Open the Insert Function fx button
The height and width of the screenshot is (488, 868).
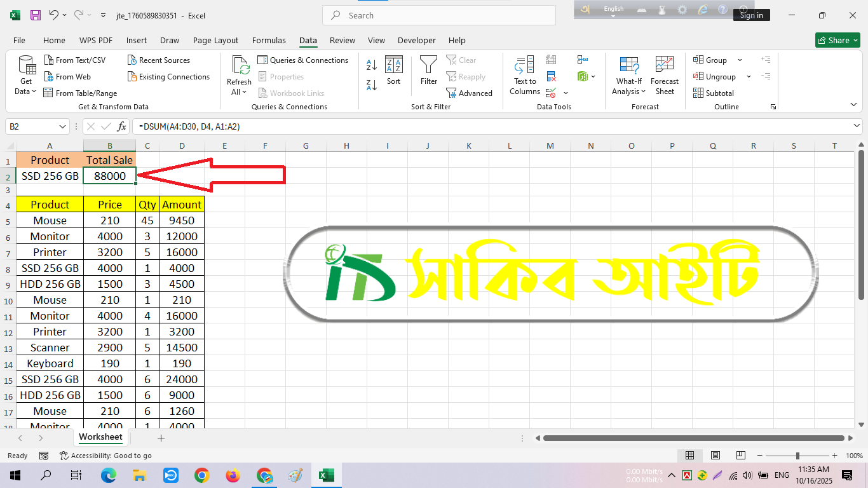pyautogui.click(x=122, y=126)
